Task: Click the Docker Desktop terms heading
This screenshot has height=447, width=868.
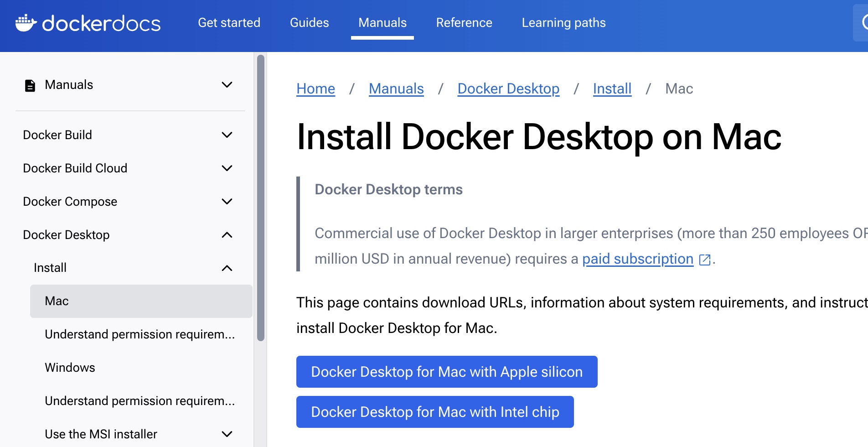Action: tap(389, 189)
